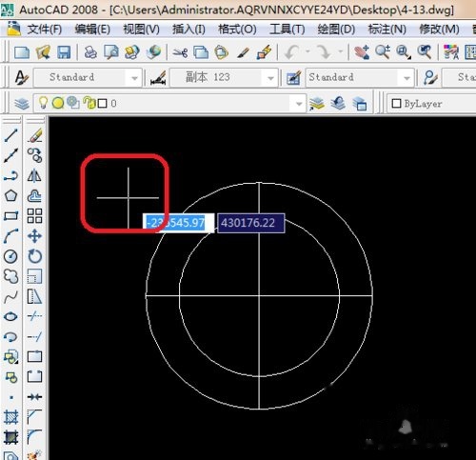Toggle layer lock padlock icon
Viewport: 476px width, 460px height.
89,103
